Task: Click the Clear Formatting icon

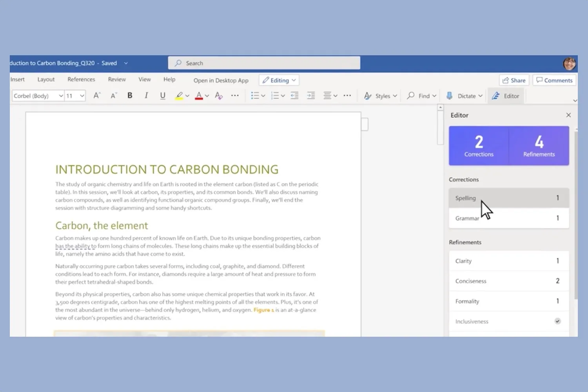Action: [219, 96]
